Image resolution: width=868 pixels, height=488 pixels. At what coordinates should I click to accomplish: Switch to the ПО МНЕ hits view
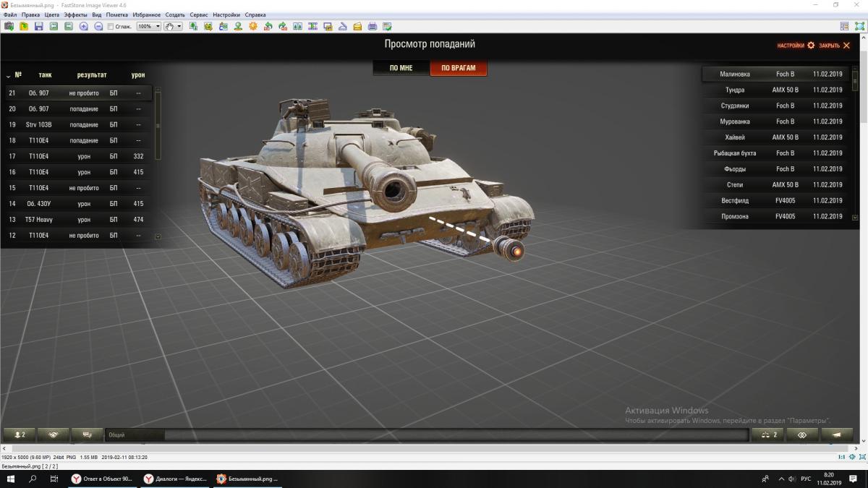(x=401, y=68)
